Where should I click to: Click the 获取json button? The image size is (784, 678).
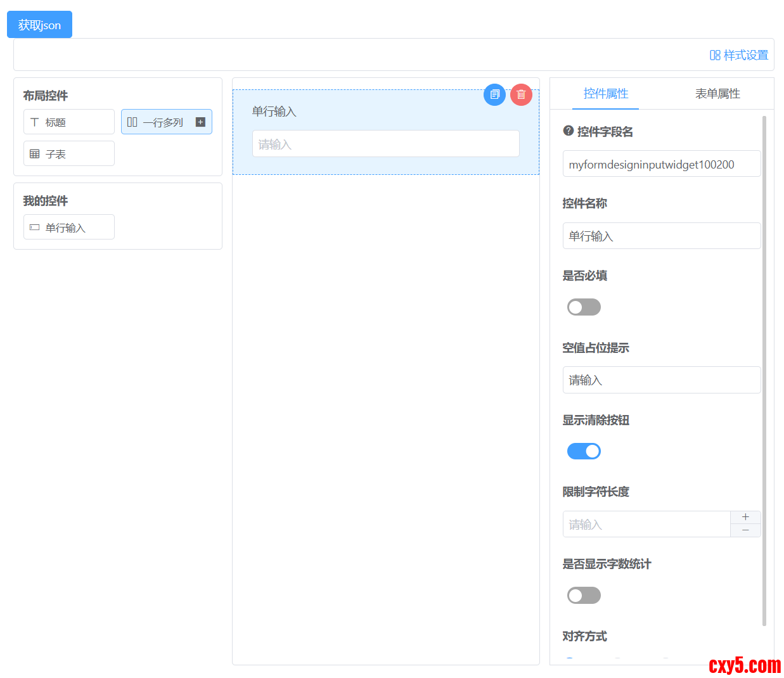[39, 25]
